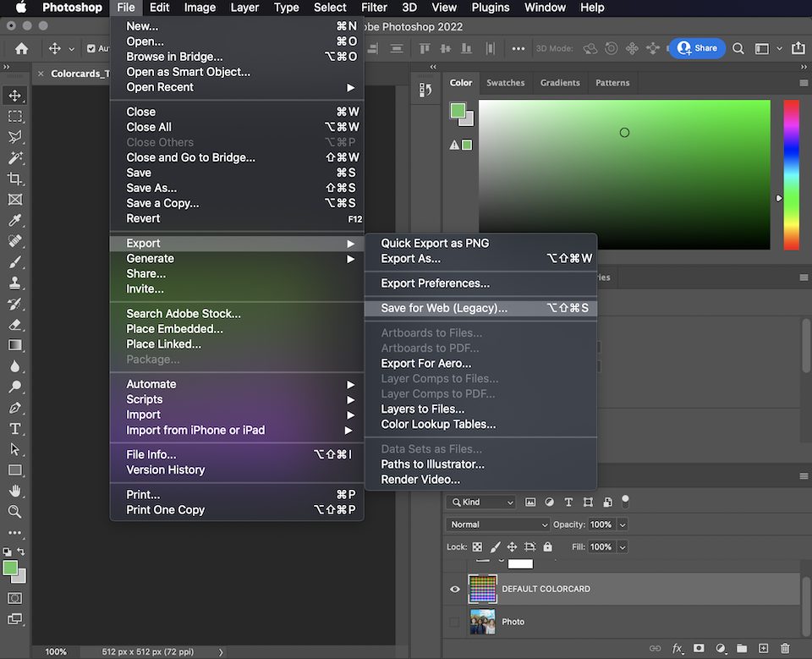Image resolution: width=812 pixels, height=659 pixels.
Task: Click the Home icon in options bar
Action: [x=21, y=48]
